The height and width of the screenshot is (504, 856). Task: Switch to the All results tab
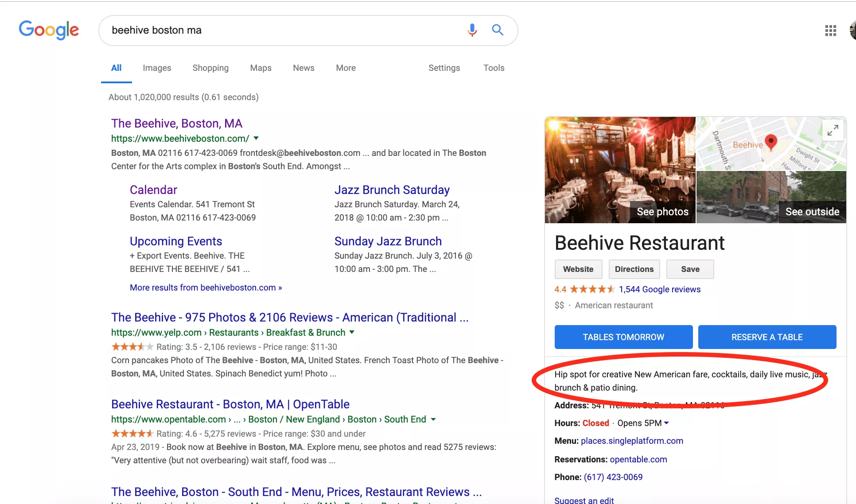[x=116, y=68]
